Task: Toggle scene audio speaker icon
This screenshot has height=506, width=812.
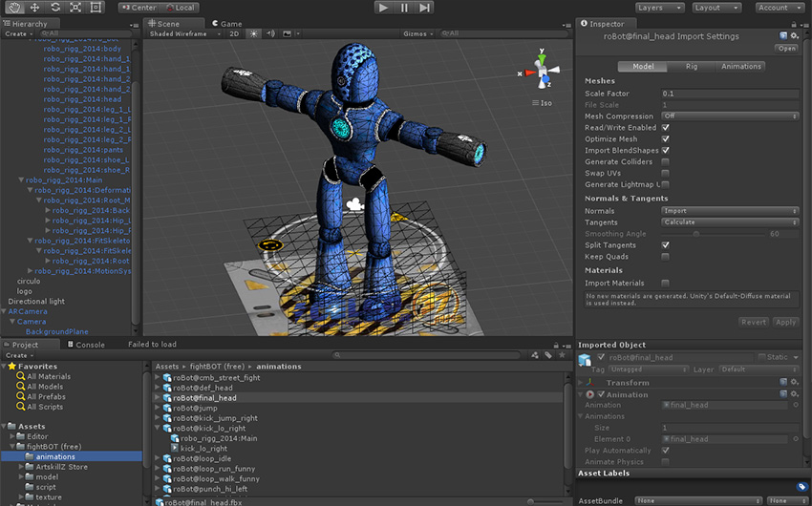Action: [x=270, y=33]
